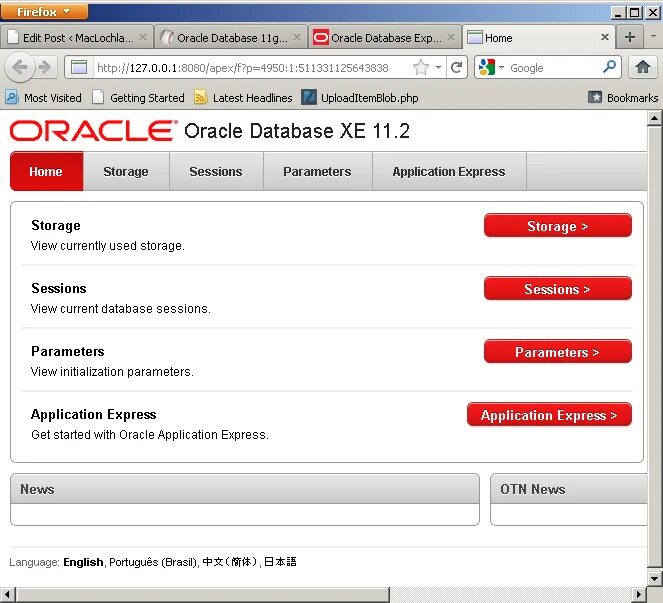
Task: Open the Parameters navigation tab
Action: (318, 171)
